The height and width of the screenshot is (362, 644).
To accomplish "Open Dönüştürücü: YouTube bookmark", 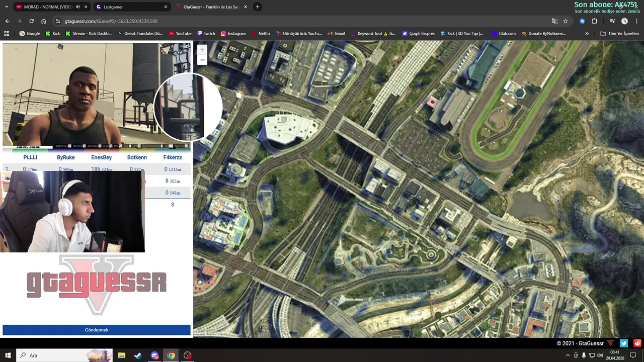I will pos(298,34).
